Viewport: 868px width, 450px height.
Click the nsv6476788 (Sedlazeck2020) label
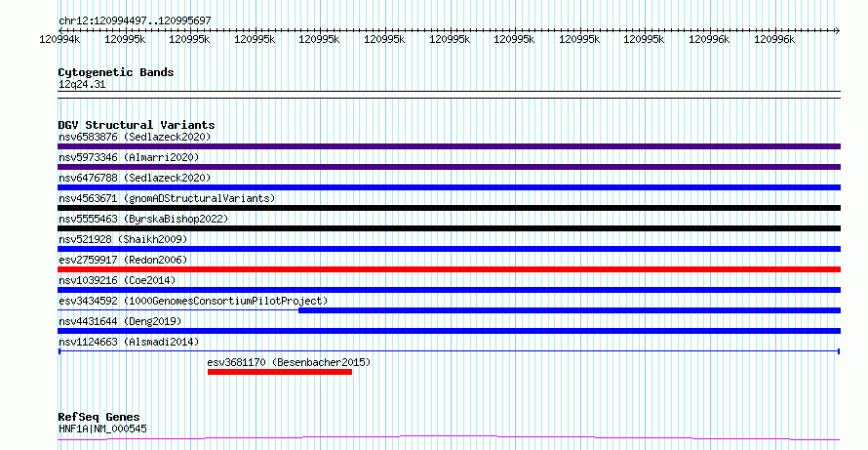click(x=135, y=178)
